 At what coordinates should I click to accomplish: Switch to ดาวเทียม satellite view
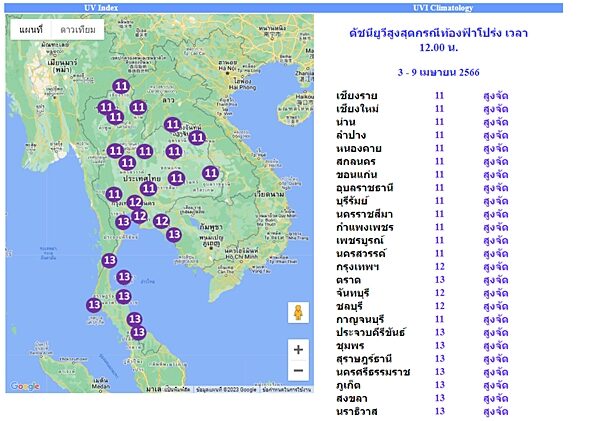point(78,30)
